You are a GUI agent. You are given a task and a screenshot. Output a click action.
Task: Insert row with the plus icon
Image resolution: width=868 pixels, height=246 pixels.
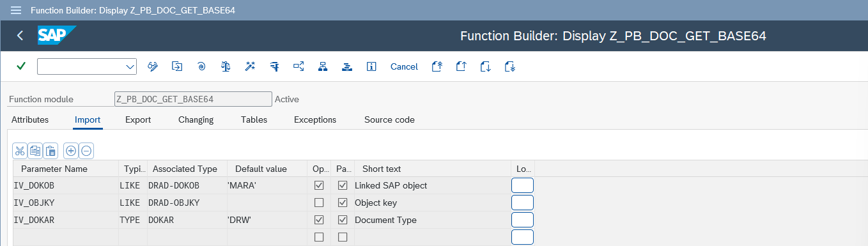(x=71, y=151)
